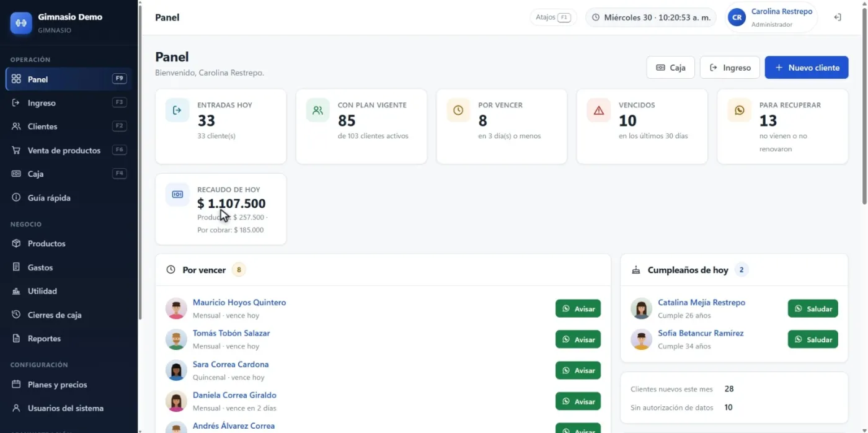Notify Mauricio Hoyos Quintero with Avisar
This screenshot has height=433, width=868.
coord(578,308)
